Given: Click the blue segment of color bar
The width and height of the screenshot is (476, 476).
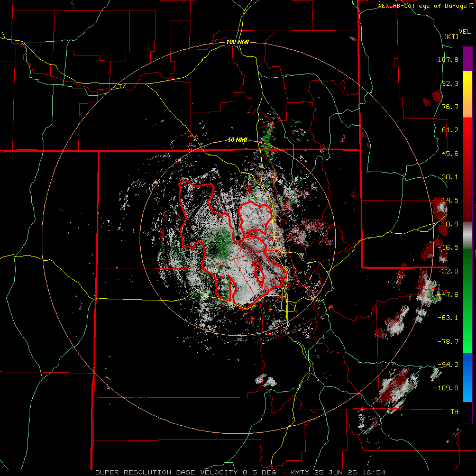Looking at the screenshot, I should pyautogui.click(x=467, y=377).
